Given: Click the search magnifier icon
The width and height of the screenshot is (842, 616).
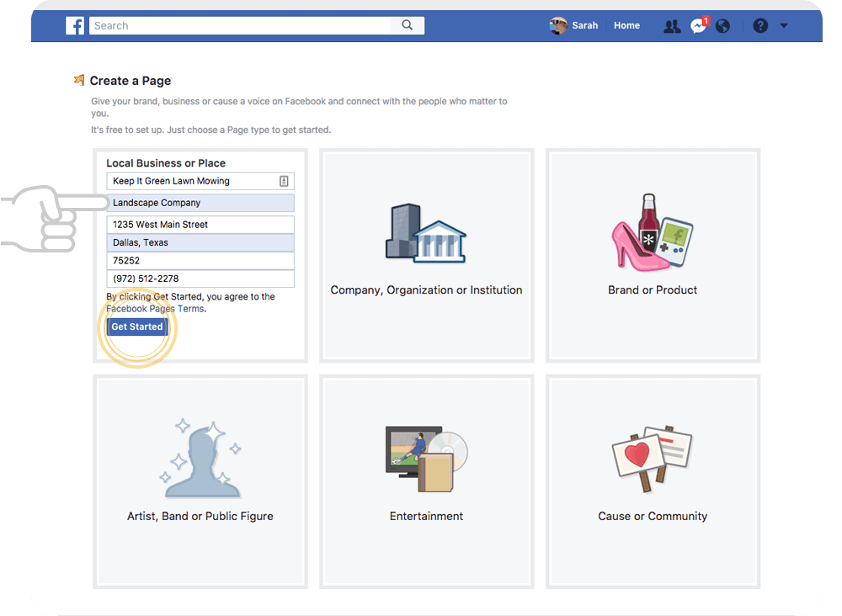Looking at the screenshot, I should coord(407,25).
